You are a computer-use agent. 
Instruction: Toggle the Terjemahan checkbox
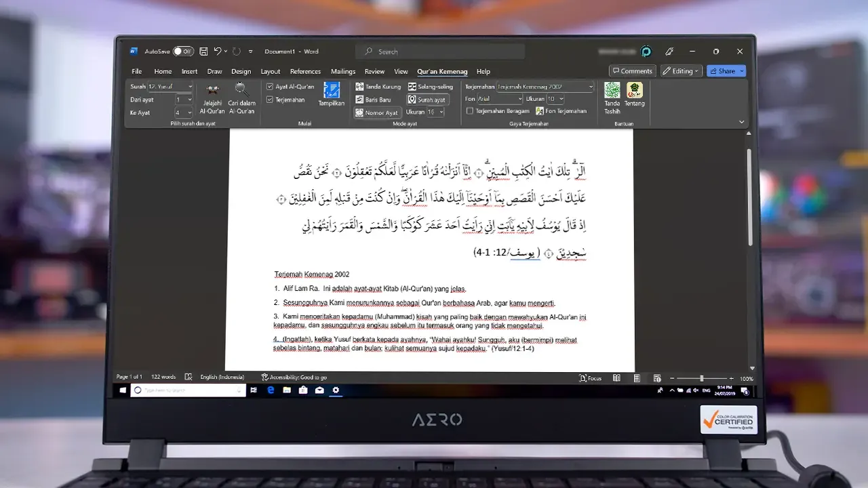click(x=270, y=100)
